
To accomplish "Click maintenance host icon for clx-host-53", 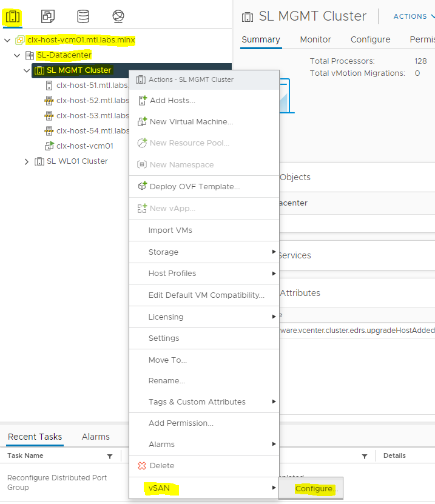I will coord(49,116).
